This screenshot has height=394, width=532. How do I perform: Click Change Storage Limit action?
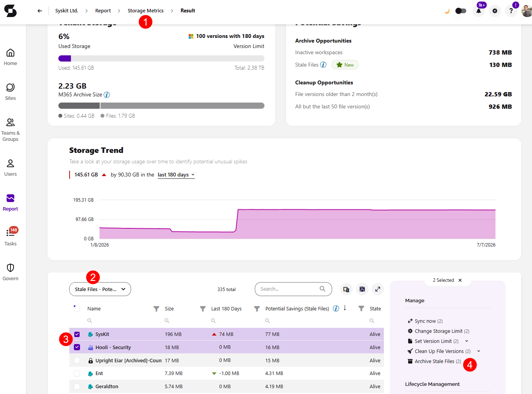tap(438, 331)
